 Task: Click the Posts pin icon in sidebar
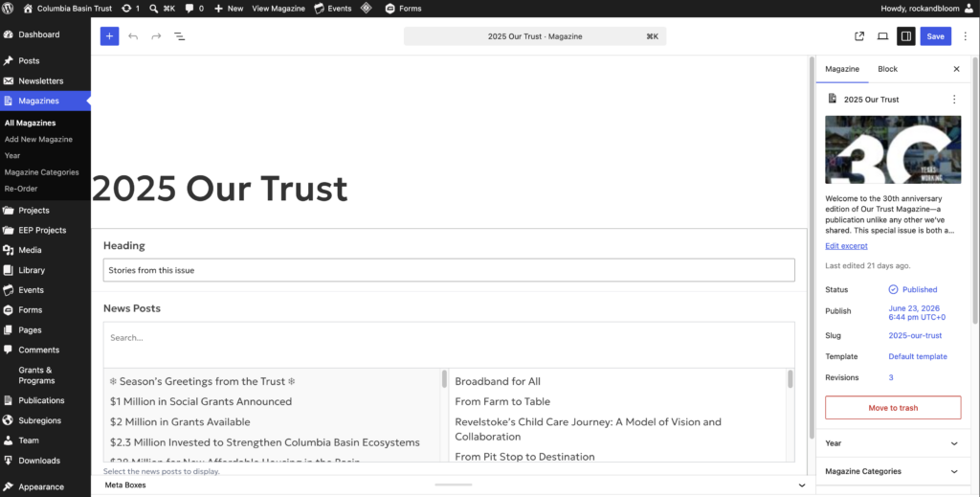[x=8, y=60]
